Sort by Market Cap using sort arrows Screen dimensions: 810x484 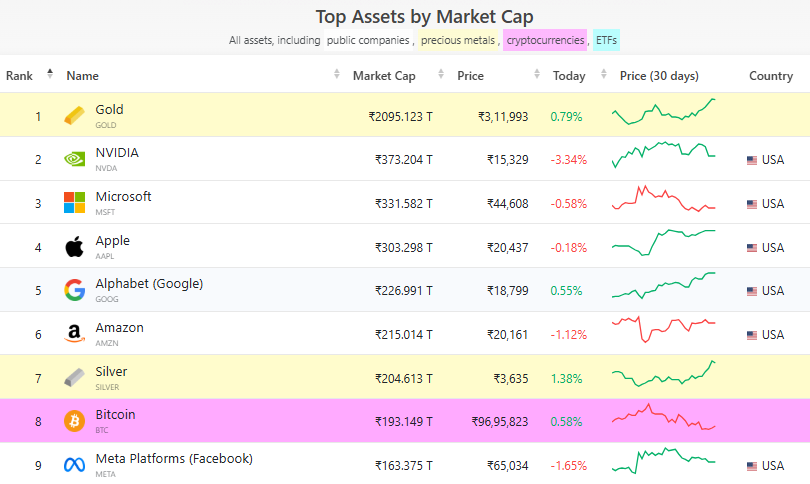(441, 74)
